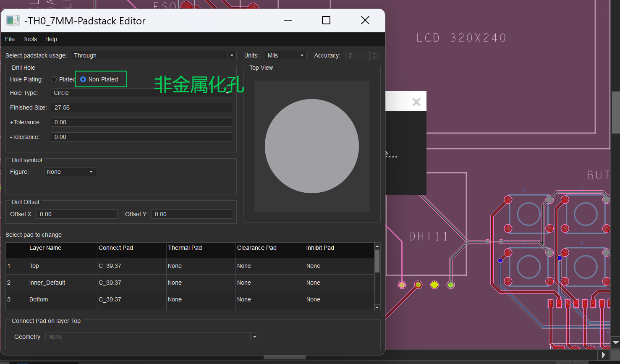Open the padstack usage dropdown
The width and height of the screenshot is (620, 364).
(x=231, y=55)
